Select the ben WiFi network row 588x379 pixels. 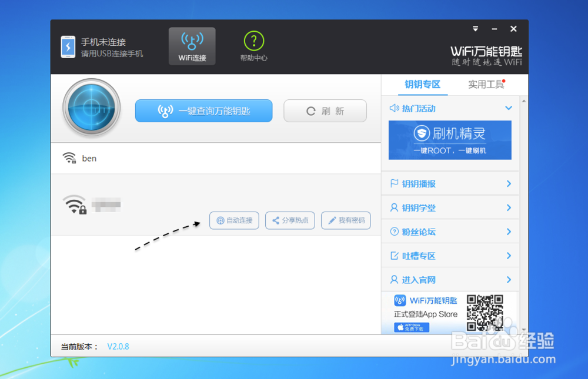[x=216, y=159]
